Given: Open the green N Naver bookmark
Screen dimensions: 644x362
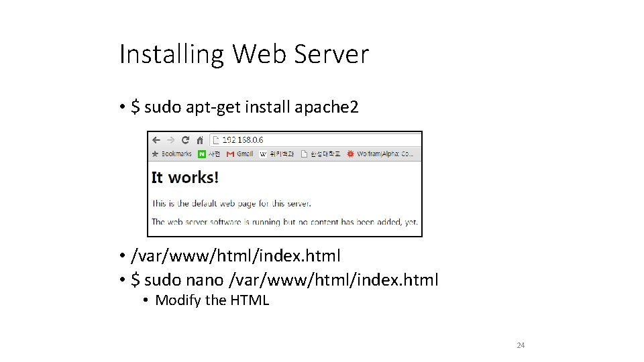Looking at the screenshot, I should tap(209, 154).
